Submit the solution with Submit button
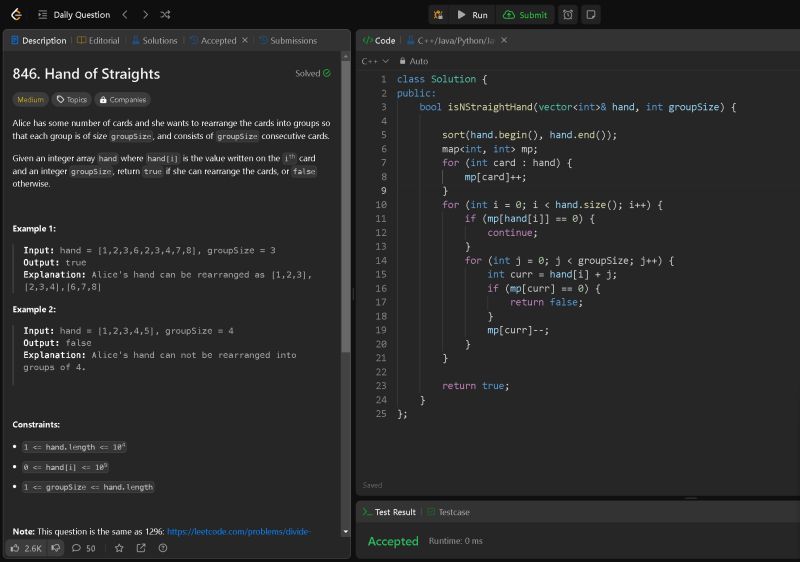This screenshot has height=562, width=800. (525, 15)
